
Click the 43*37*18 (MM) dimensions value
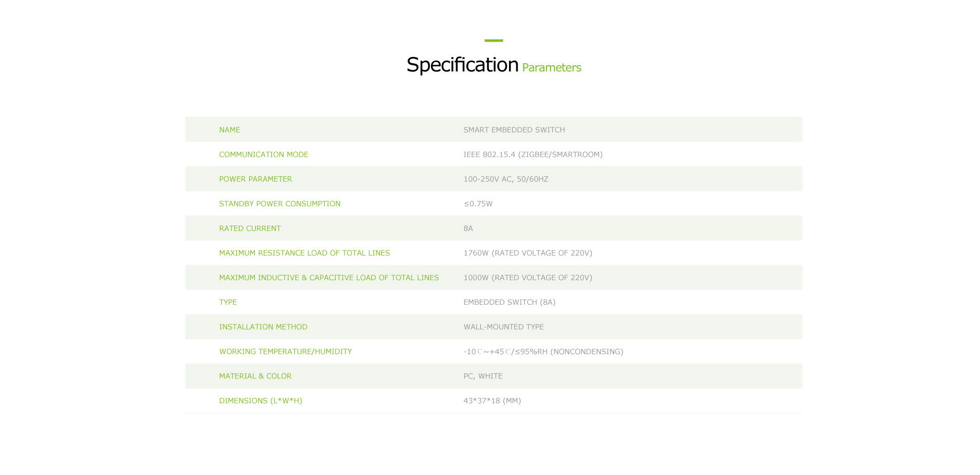click(x=492, y=401)
